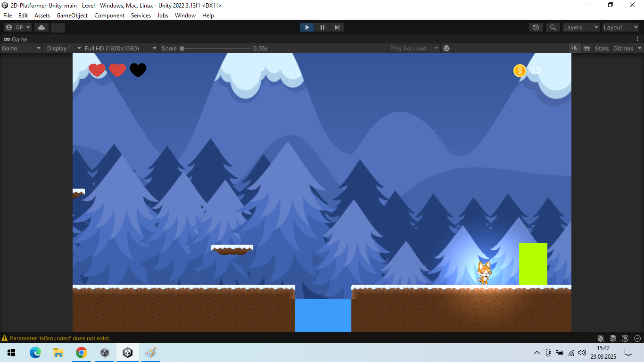
Task: Toggle Mute Audio in Game view
Action: [575, 48]
